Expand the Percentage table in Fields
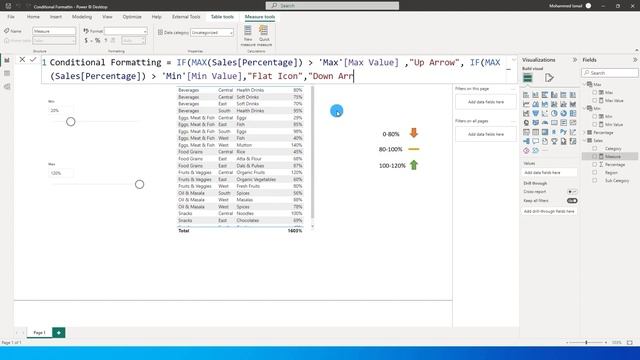The image size is (640, 360). [584, 133]
